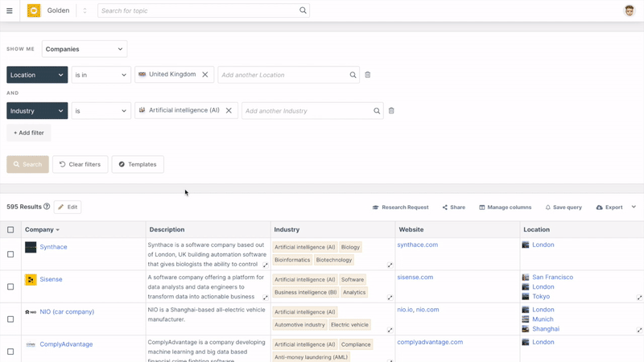
Task: Delete the Industry filter with trash icon
Action: 391,111
